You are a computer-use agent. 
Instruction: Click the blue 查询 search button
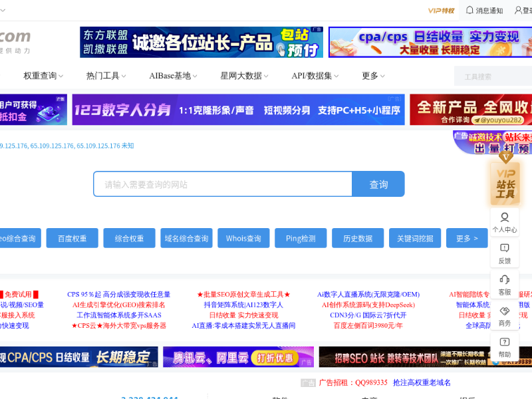pos(378,184)
